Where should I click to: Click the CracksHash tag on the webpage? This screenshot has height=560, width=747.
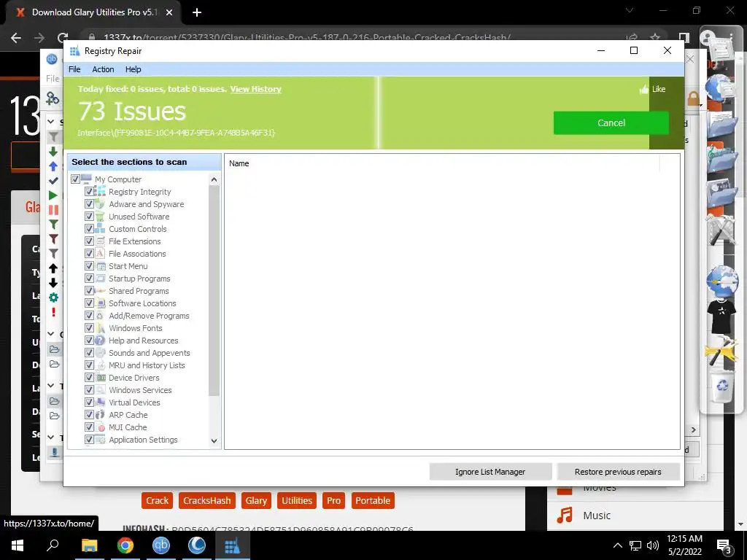206,500
